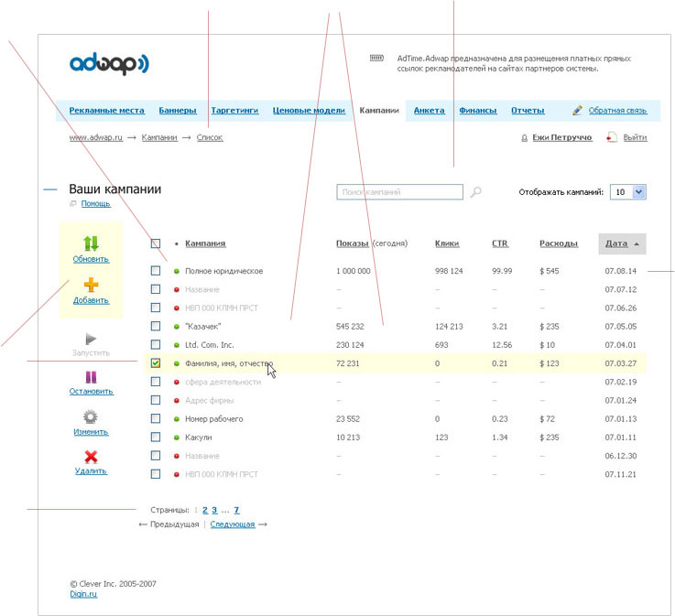Open the Помощь help link
The width and height of the screenshot is (675, 616).
95,204
